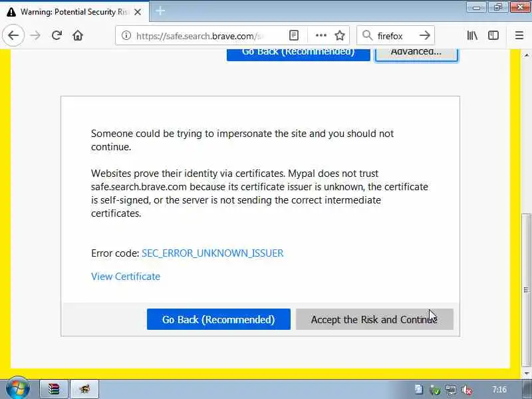This screenshot has height=399, width=532.
Task: Toggle the sidebar panel button
Action: point(493,35)
